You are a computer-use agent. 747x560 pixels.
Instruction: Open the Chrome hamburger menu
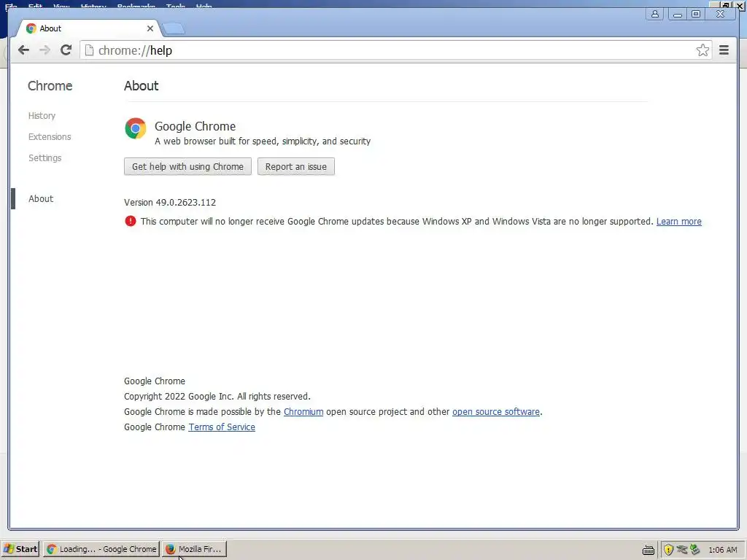(x=724, y=50)
